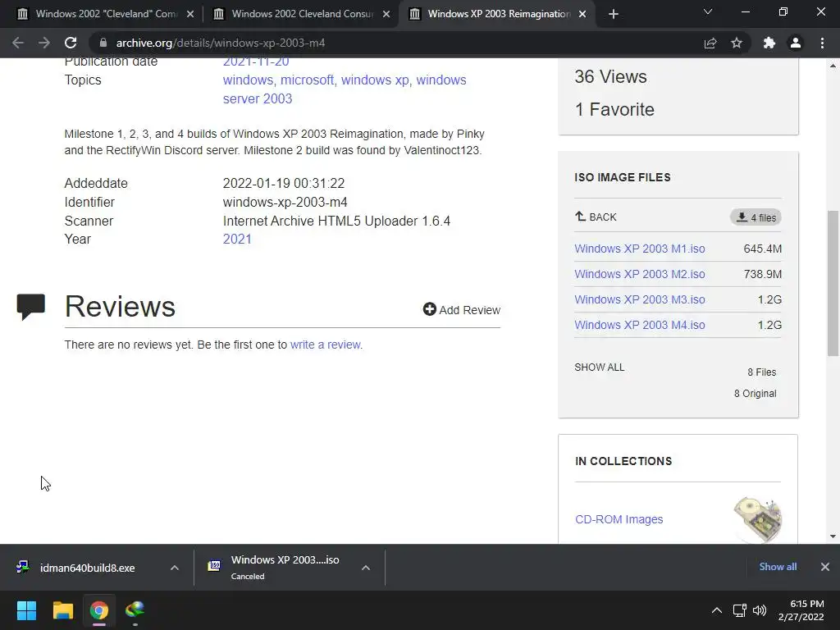The image size is (840, 630).
Task: Open the publication date link 2021-11-20
Action: point(256,62)
